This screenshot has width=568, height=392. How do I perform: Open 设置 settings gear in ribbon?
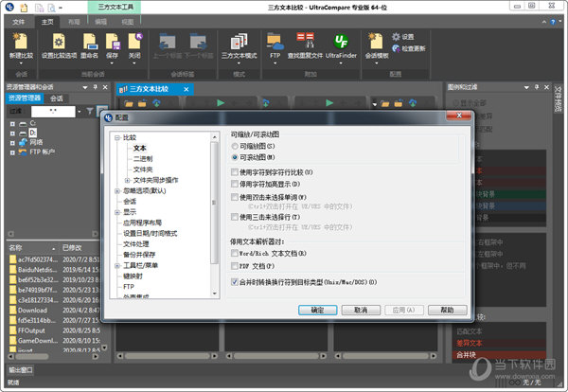tap(403, 37)
